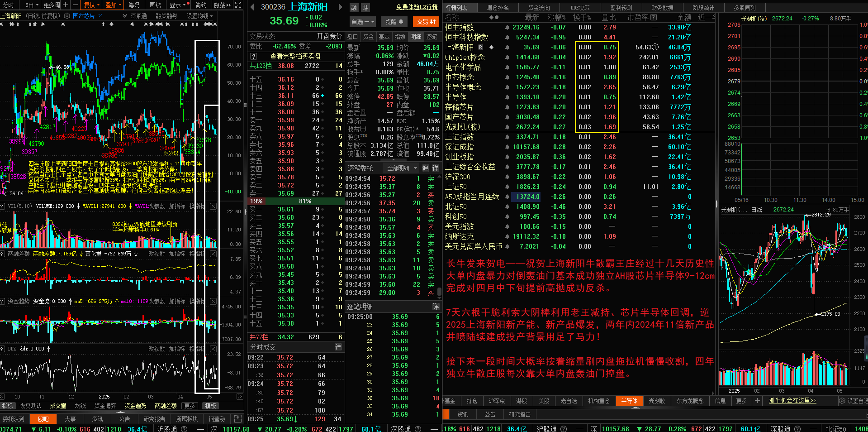Open the 自选 watchlist dropdown
This screenshot has height=432, width=868.
(x=363, y=21)
